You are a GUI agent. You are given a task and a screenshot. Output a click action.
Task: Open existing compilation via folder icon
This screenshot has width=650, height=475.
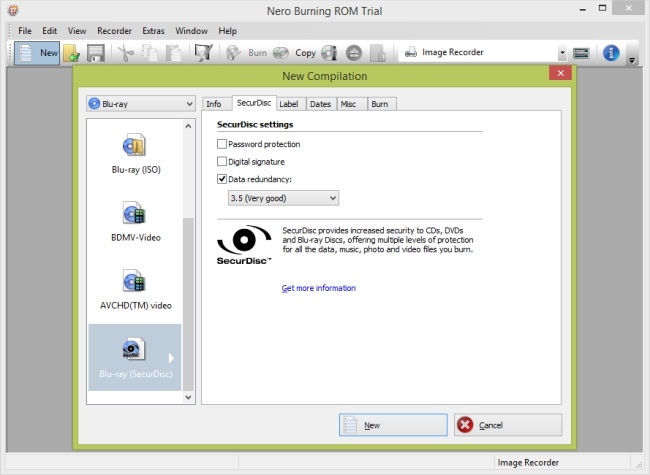tap(71, 53)
